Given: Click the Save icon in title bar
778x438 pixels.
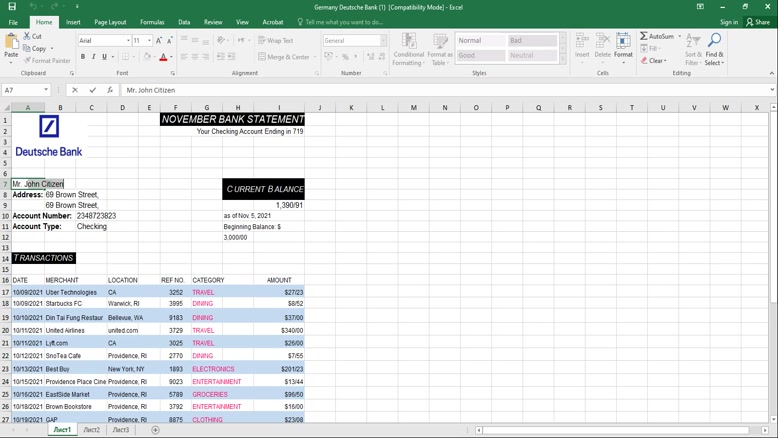Looking at the screenshot, I should click(x=12, y=6).
